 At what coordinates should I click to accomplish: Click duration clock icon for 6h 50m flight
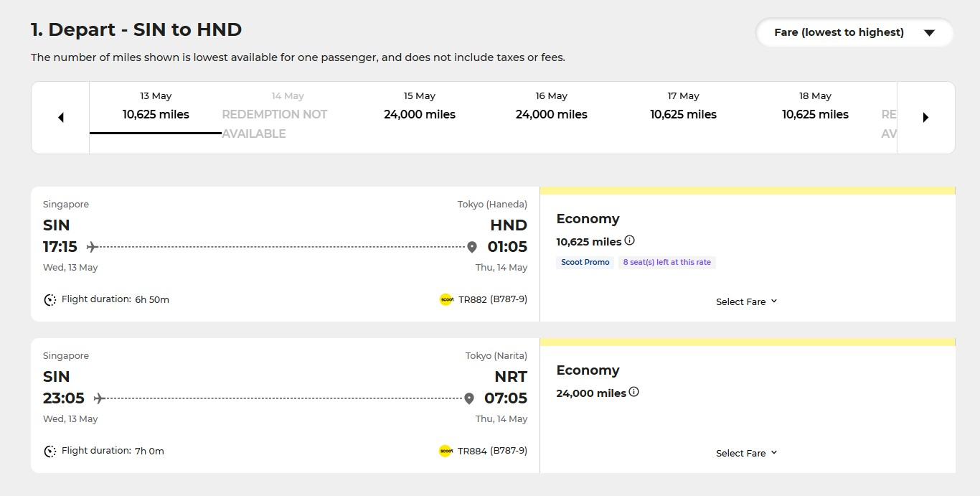[50, 300]
